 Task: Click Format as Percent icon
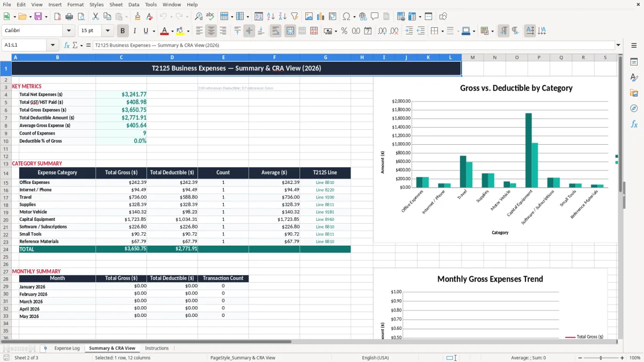(344, 31)
